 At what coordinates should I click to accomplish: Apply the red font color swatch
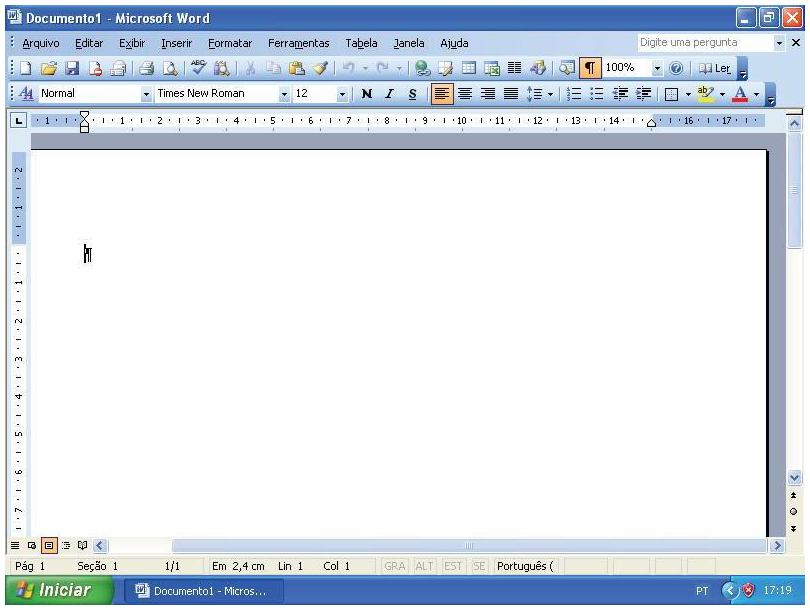click(x=740, y=94)
